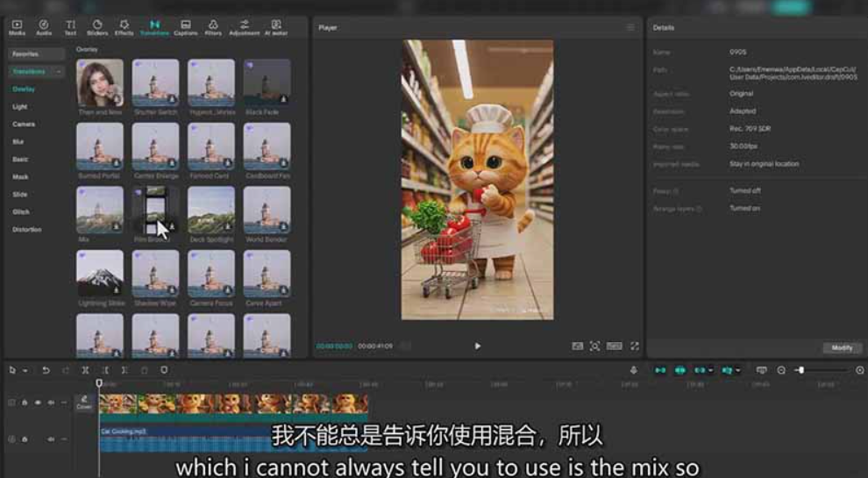
Task: Click the undo arrow in timeline toolbar
Action: [46, 370]
